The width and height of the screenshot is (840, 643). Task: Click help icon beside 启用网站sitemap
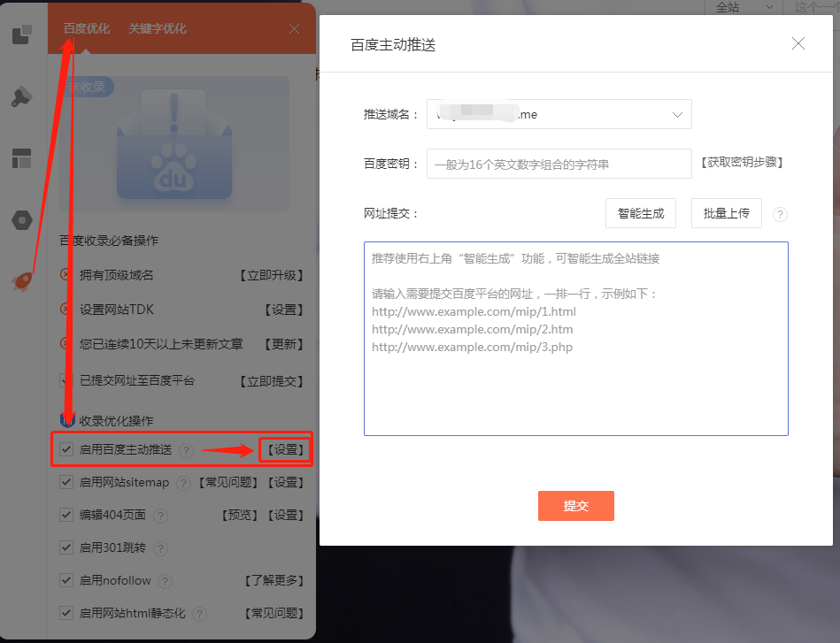183,483
